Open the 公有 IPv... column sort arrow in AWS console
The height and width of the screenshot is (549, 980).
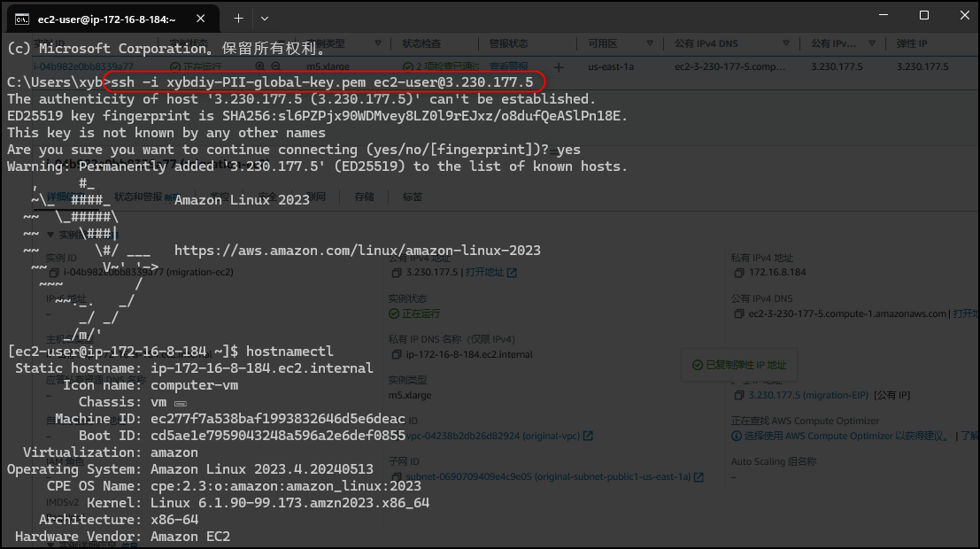point(872,43)
